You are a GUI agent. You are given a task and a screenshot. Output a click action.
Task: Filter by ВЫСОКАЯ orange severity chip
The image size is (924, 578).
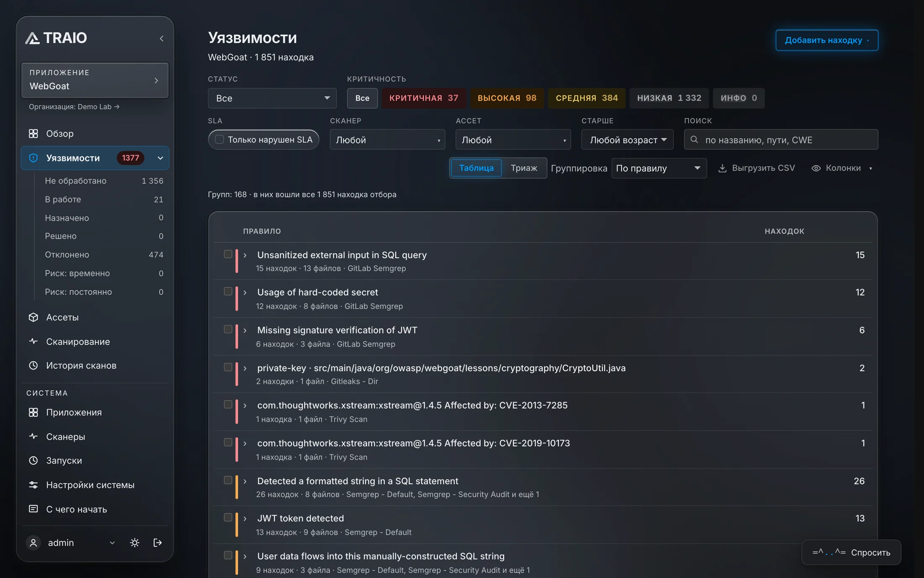point(507,98)
